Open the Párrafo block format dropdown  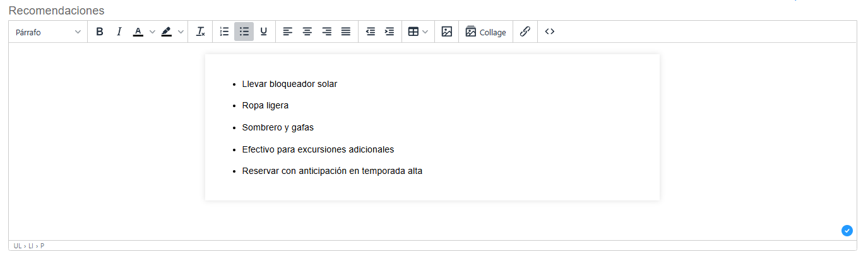(48, 32)
